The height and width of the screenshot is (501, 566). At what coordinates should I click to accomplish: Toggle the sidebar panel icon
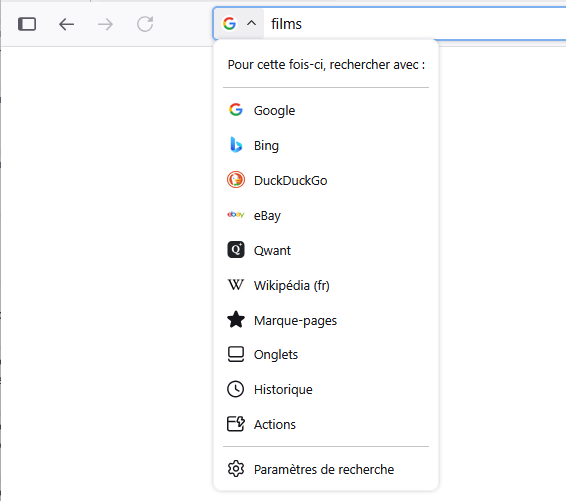pyautogui.click(x=27, y=24)
